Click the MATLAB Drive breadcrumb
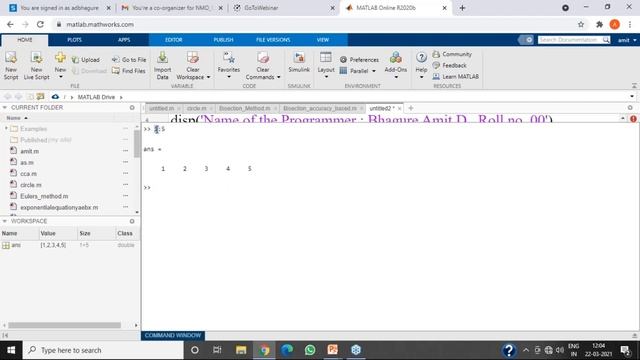Viewport: 640px width, 360px height. point(96,97)
